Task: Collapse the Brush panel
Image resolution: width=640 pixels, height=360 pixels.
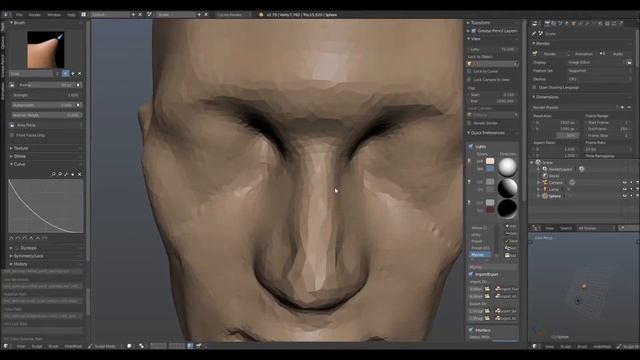Action: [18, 23]
